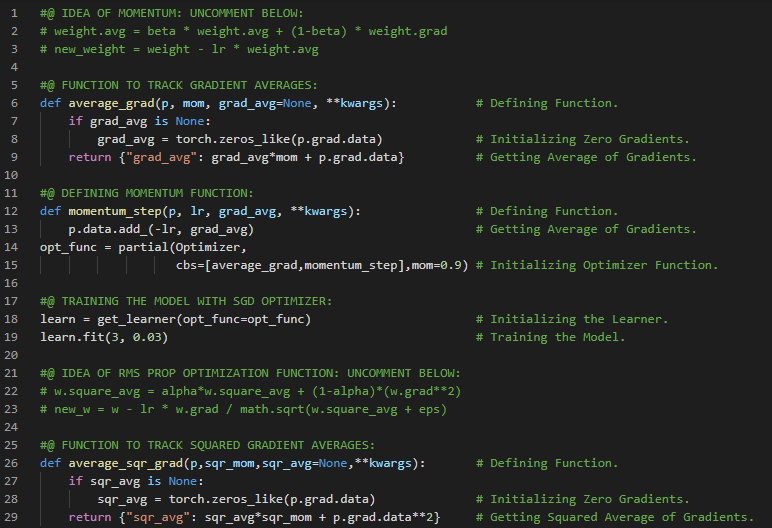
Task: Click the p.data.add_ method call
Action: [x=114, y=229]
